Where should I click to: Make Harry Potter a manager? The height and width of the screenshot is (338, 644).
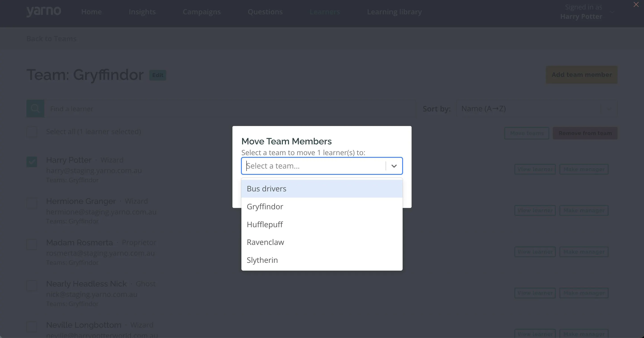point(584,169)
